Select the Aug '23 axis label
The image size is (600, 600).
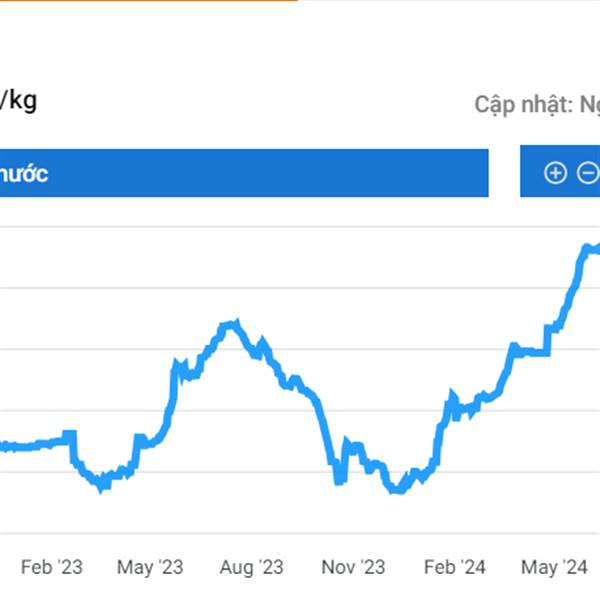[251, 567]
